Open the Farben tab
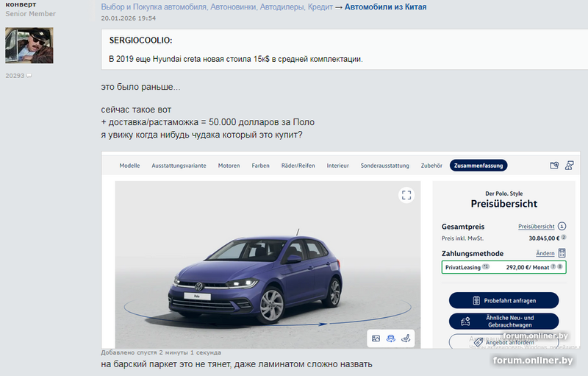The width and height of the screenshot is (588, 376). point(261,166)
